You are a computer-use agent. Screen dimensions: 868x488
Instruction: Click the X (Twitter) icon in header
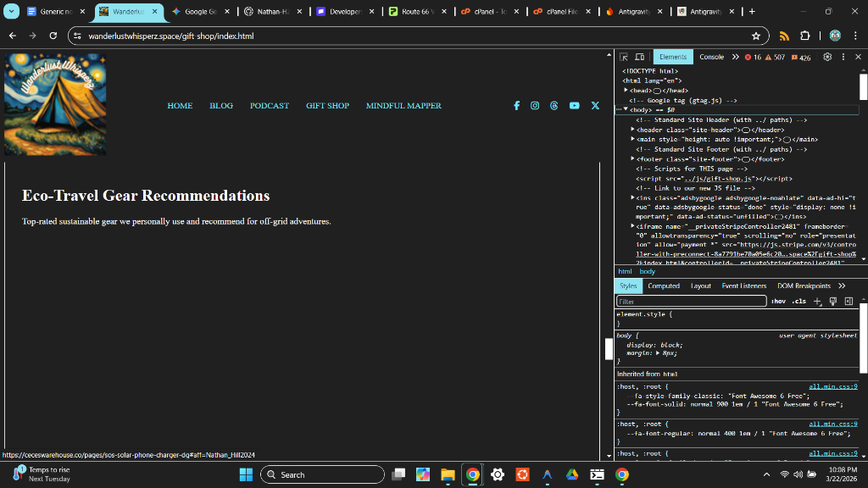click(595, 106)
